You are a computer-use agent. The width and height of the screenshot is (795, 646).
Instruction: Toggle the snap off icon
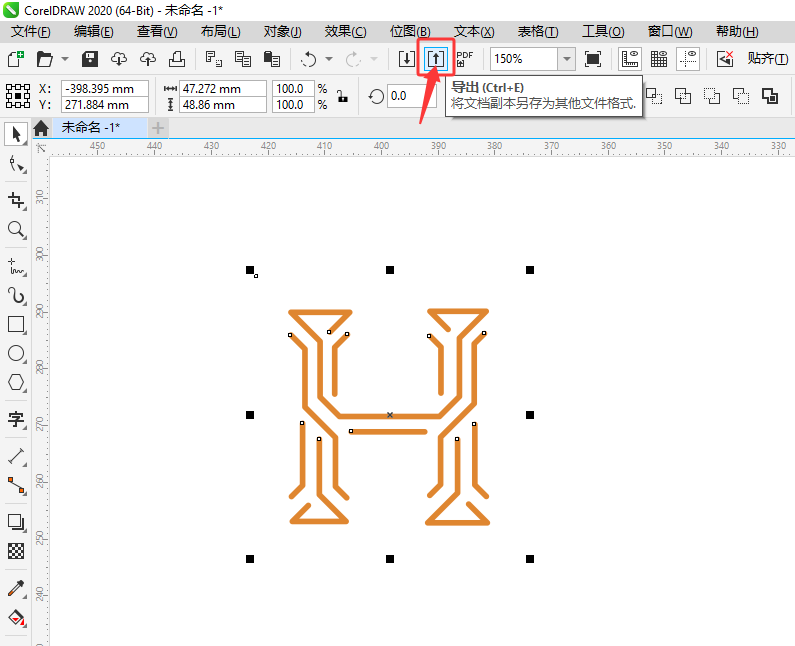point(725,59)
